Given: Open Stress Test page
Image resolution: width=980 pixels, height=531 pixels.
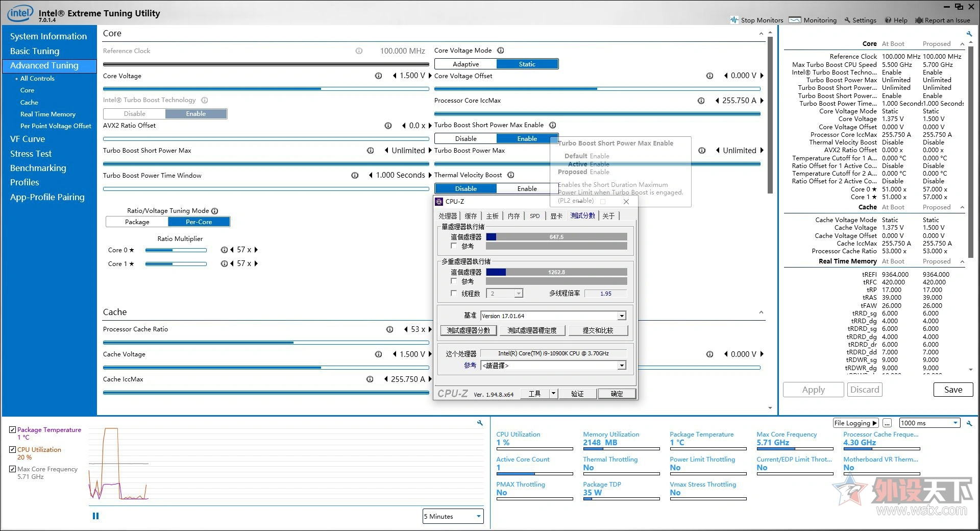Looking at the screenshot, I should [x=31, y=154].
